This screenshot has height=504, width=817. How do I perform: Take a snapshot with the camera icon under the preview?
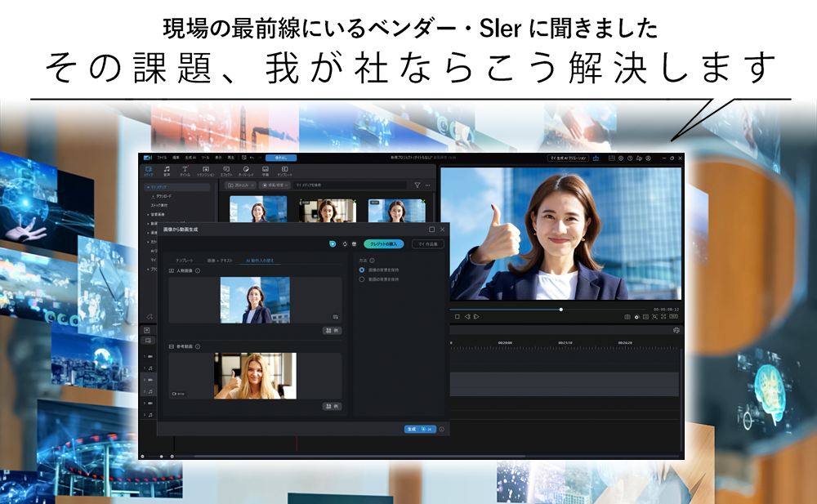636,317
